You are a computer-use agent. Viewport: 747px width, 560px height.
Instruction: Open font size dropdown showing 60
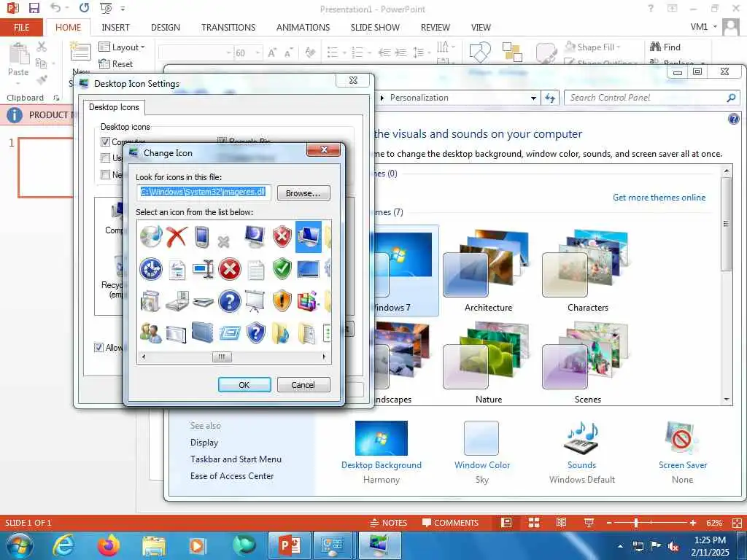pyautogui.click(x=258, y=52)
